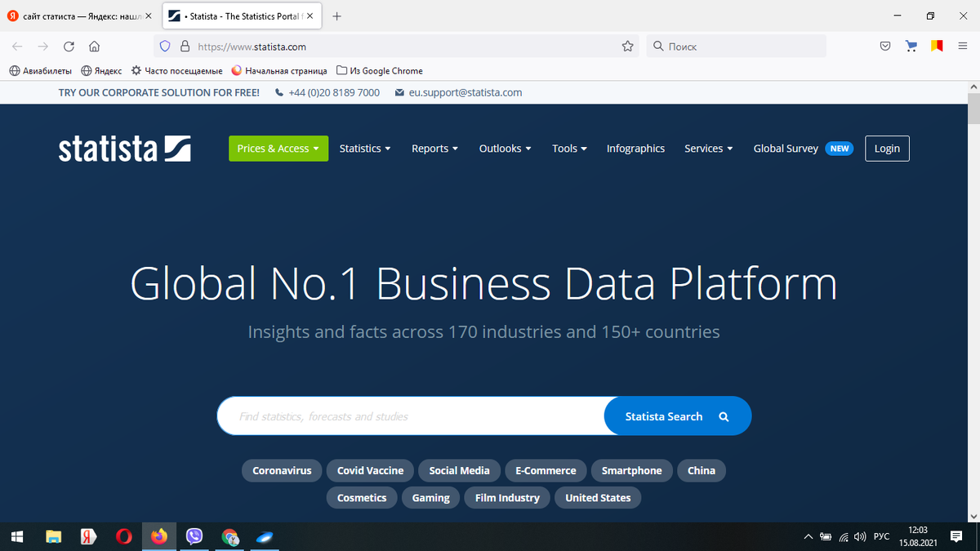Go back with the browser back arrow
The height and width of the screenshot is (551, 980).
coord(18,47)
